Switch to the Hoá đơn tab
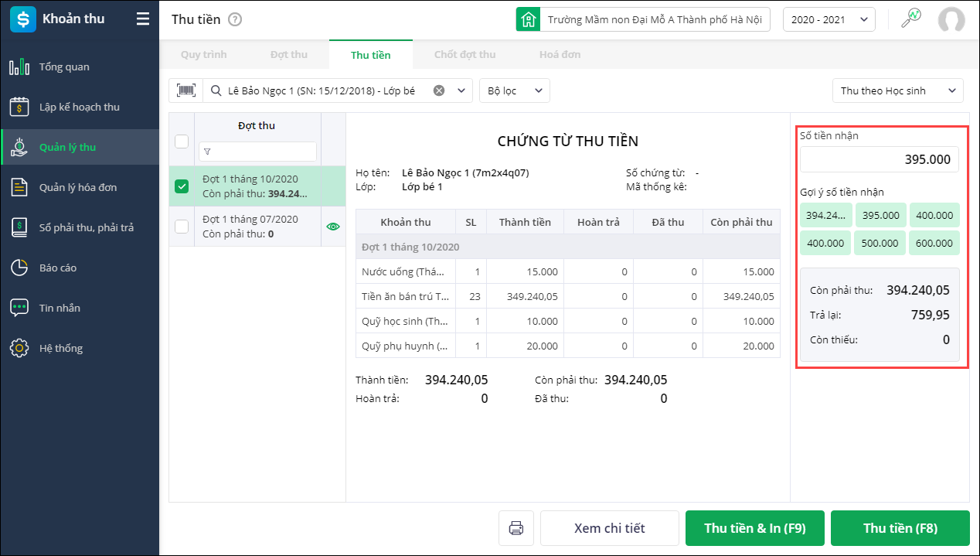The width and height of the screenshot is (980, 556). tap(560, 55)
